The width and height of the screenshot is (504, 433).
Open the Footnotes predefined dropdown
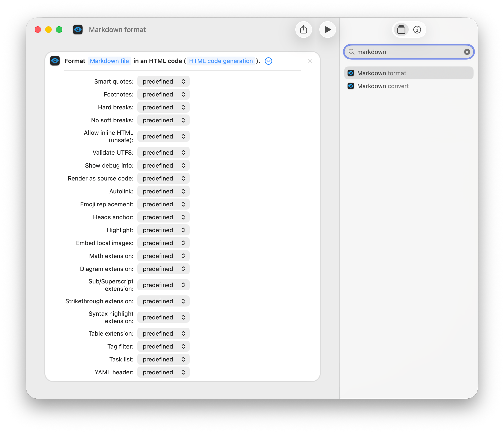tap(163, 94)
